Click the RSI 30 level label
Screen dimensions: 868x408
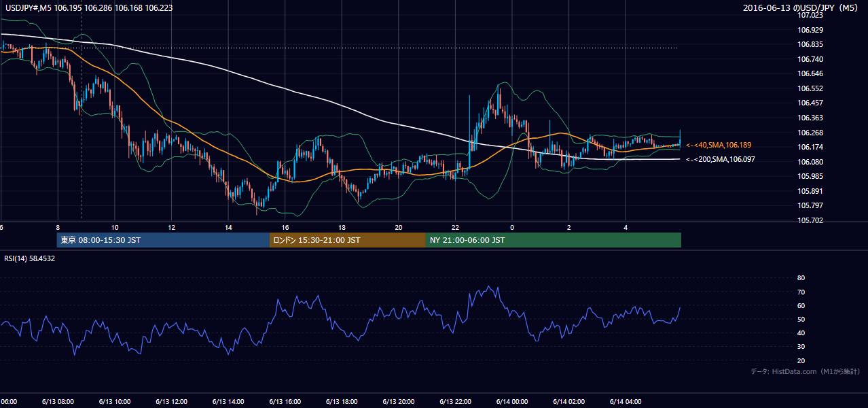tap(801, 347)
